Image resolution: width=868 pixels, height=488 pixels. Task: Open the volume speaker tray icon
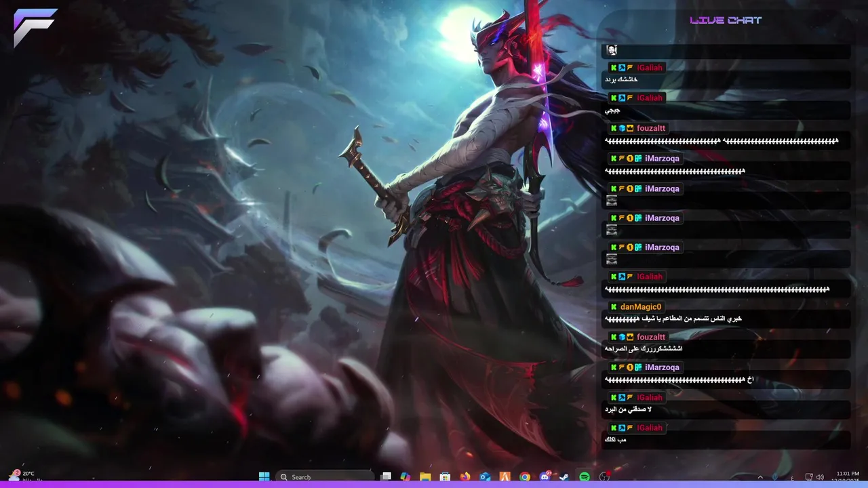click(x=821, y=477)
